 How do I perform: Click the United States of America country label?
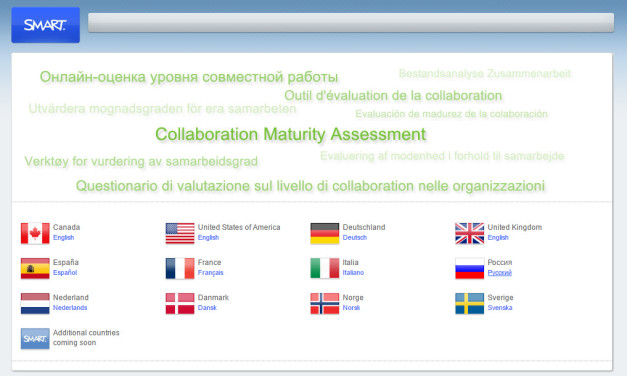tap(239, 227)
